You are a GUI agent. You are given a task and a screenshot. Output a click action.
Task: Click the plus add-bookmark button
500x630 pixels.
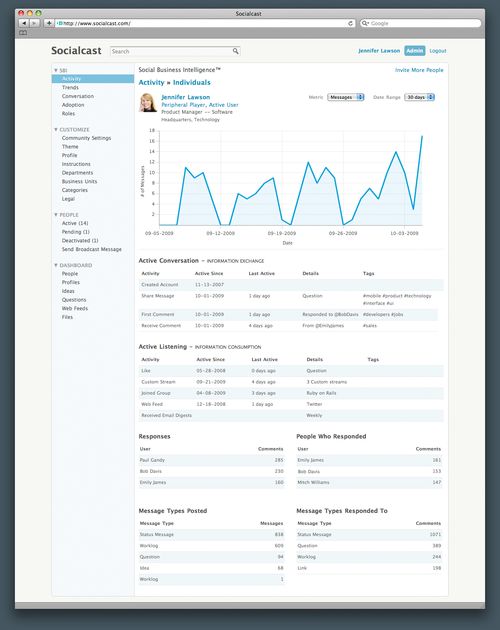click(49, 23)
